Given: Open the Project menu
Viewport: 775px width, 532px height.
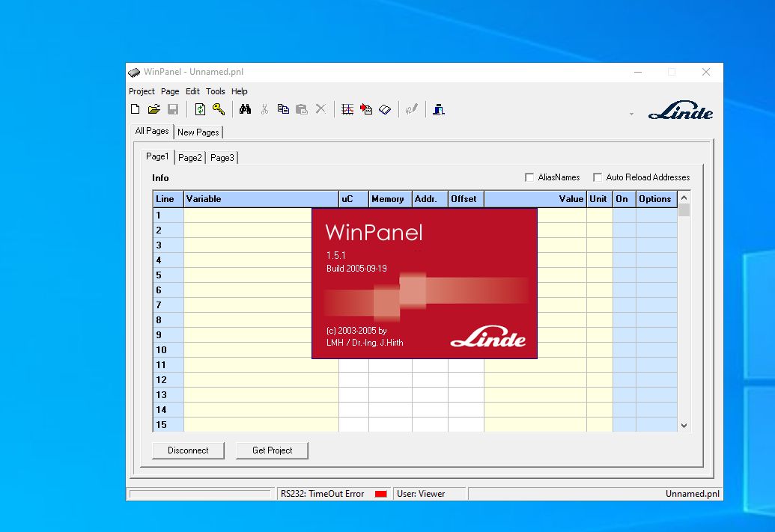Looking at the screenshot, I should tap(142, 91).
